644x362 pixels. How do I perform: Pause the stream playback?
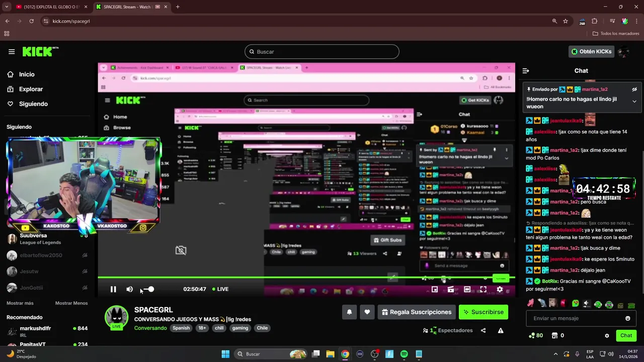click(x=113, y=289)
